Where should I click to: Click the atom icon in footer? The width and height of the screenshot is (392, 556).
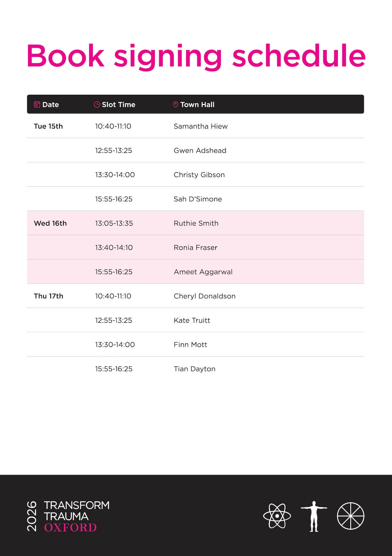tap(277, 516)
